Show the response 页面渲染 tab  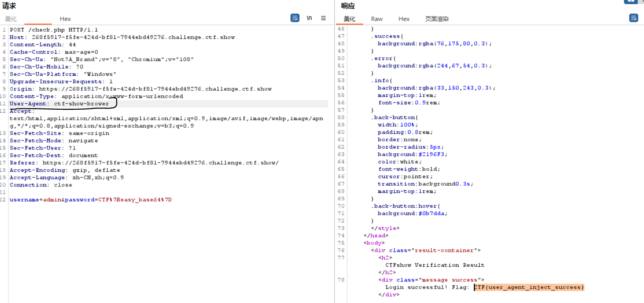[x=437, y=19]
